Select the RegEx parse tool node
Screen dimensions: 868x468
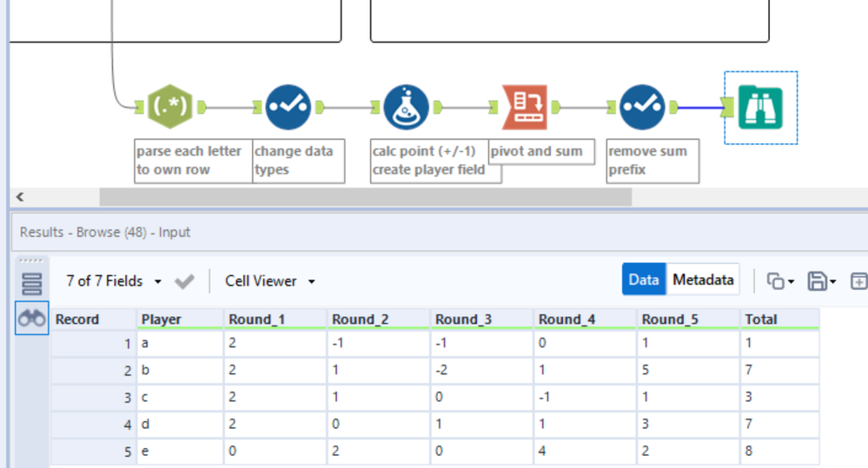coord(169,107)
